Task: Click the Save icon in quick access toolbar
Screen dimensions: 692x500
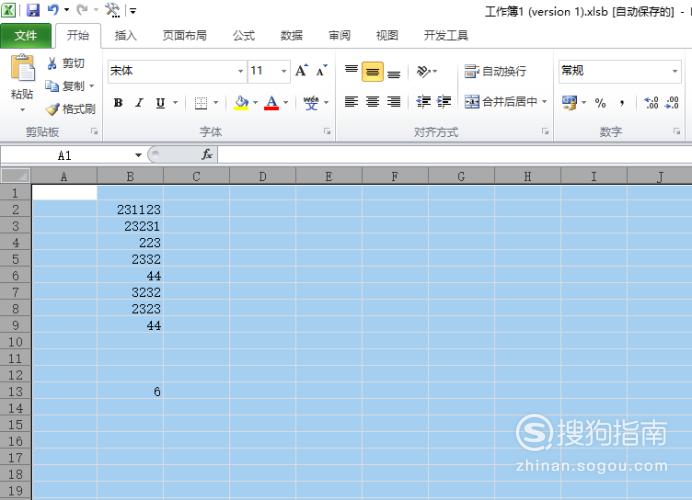Action: [33, 10]
